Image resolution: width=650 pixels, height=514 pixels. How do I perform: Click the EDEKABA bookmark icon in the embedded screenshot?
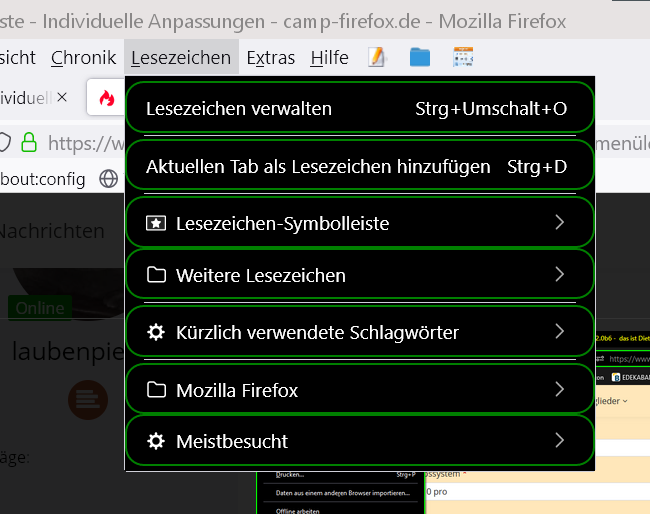click(x=616, y=377)
